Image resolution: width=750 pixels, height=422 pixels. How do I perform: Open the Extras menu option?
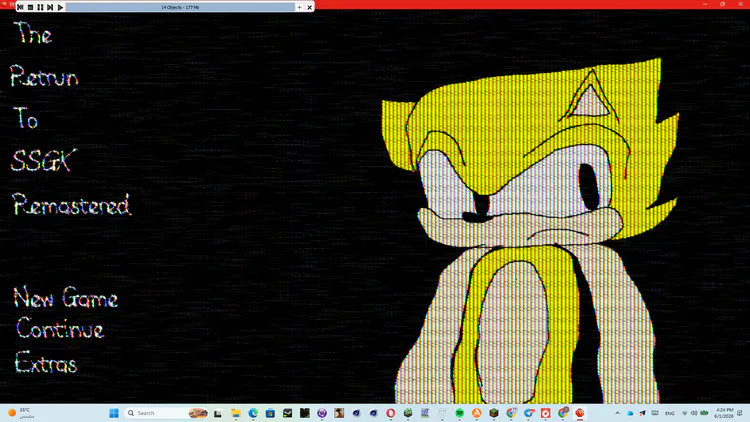coord(46,362)
